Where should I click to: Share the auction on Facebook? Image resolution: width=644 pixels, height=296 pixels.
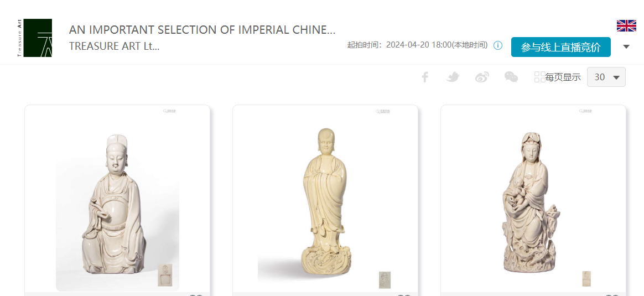(x=425, y=77)
